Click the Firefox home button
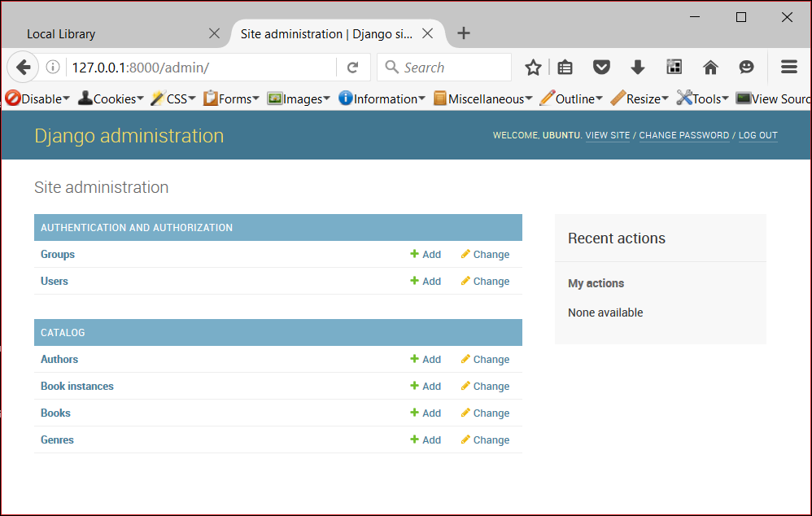The width and height of the screenshot is (812, 516). pos(710,67)
